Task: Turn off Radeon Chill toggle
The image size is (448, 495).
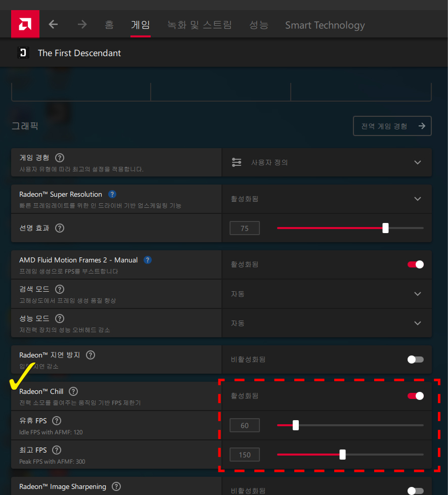Action: point(416,396)
